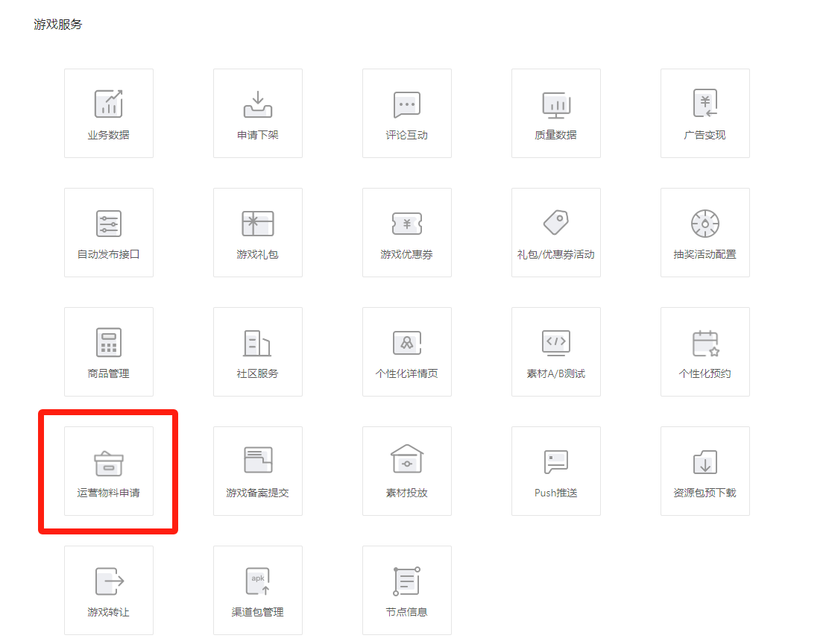
Task: Open the 游戏礼包 gift box icon
Action: (258, 224)
